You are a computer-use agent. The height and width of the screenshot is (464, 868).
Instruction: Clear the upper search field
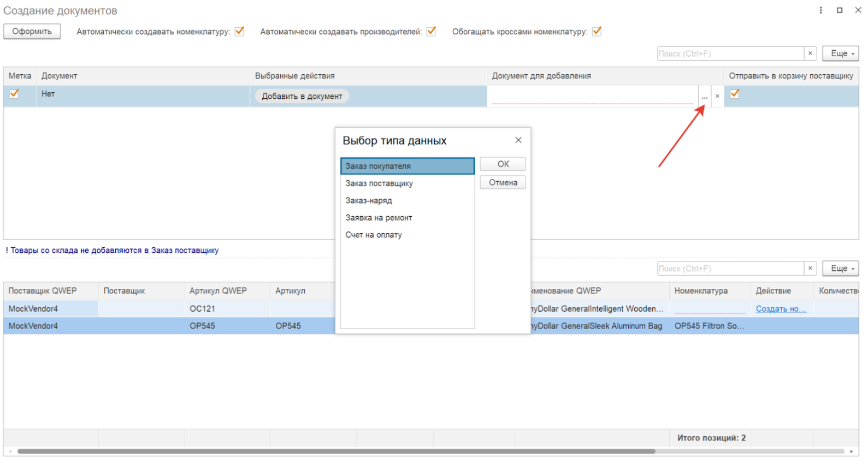[810, 53]
